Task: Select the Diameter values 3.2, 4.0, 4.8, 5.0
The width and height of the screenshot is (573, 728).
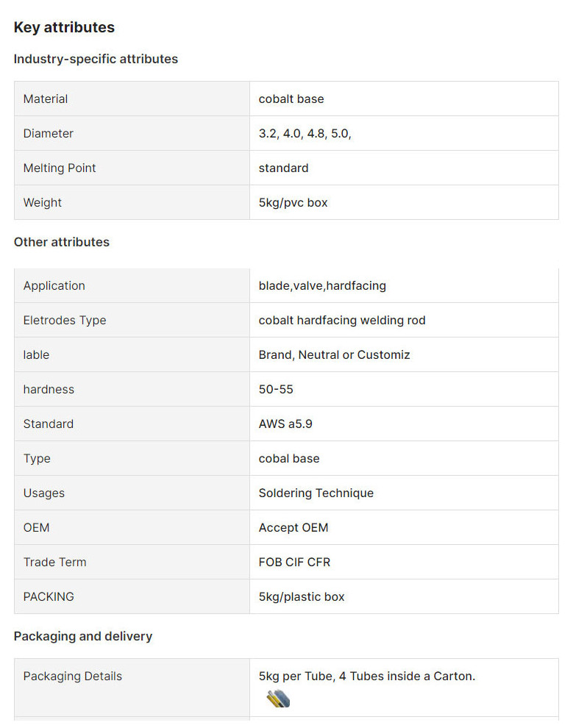Action: click(x=305, y=133)
